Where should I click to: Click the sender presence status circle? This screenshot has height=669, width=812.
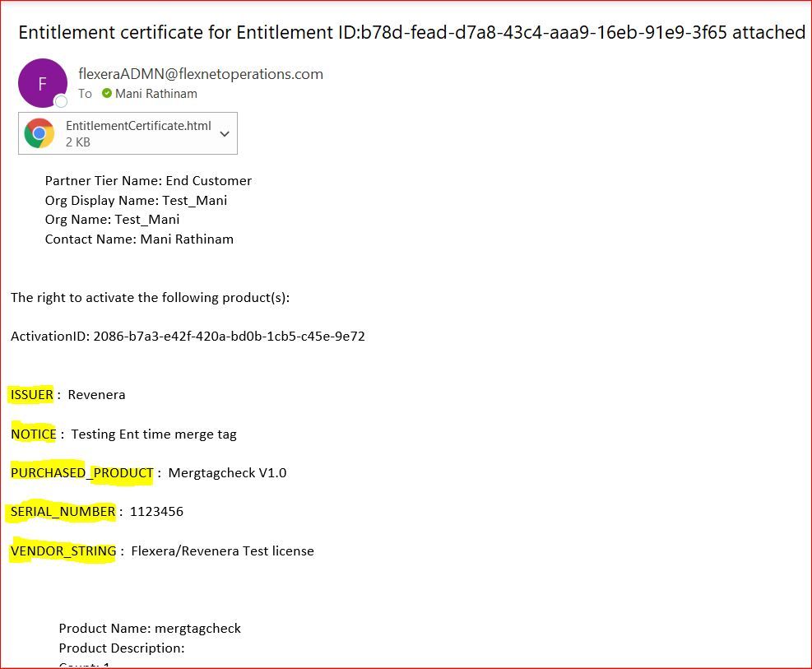coord(61,101)
